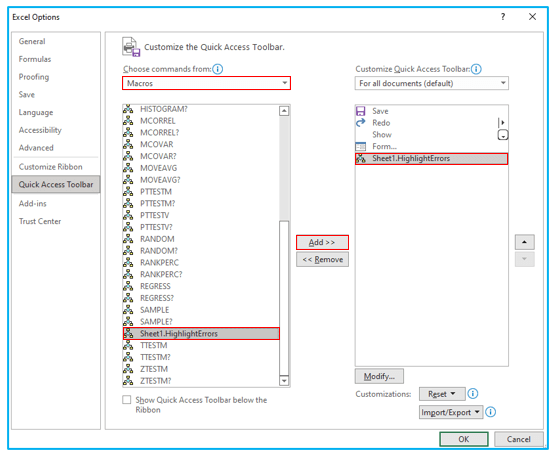This screenshot has width=556, height=457.
Task: Click the Add >> button
Action: click(x=322, y=243)
